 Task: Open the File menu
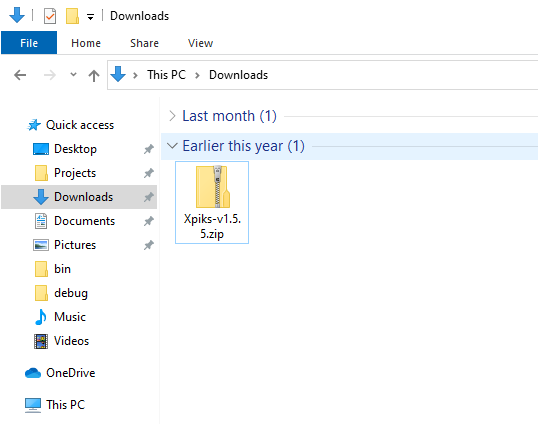tap(29, 43)
